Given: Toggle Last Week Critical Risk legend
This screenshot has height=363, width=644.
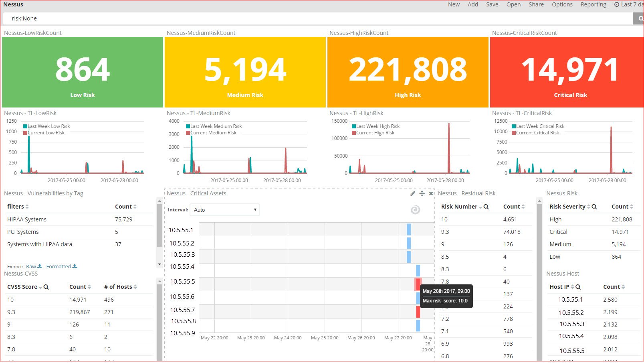Looking at the screenshot, I should click(538, 126).
